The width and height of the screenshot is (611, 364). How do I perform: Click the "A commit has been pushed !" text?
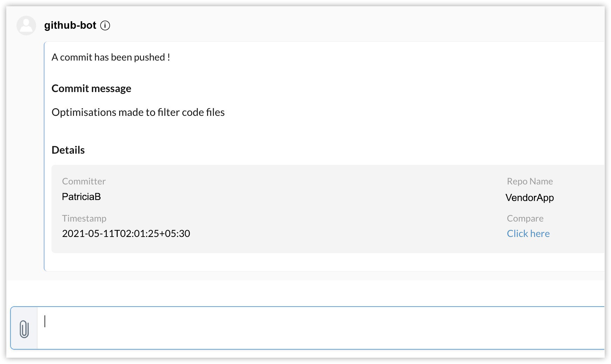pos(111,57)
